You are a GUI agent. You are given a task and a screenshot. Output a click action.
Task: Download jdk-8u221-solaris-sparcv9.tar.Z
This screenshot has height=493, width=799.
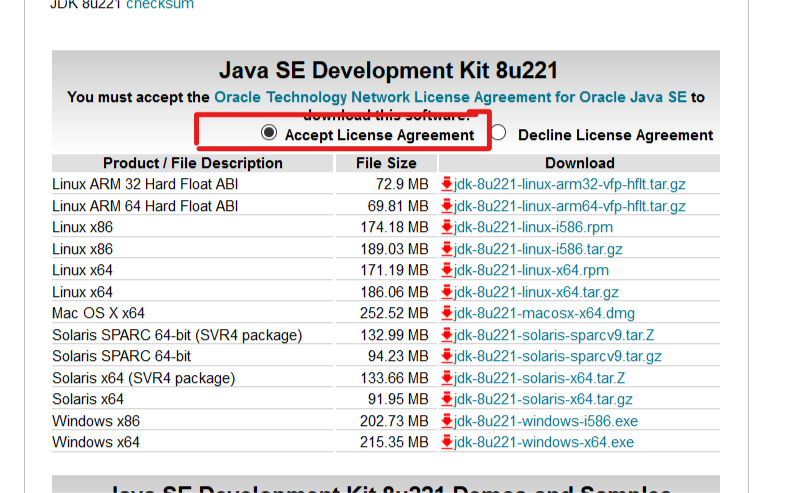point(554,334)
